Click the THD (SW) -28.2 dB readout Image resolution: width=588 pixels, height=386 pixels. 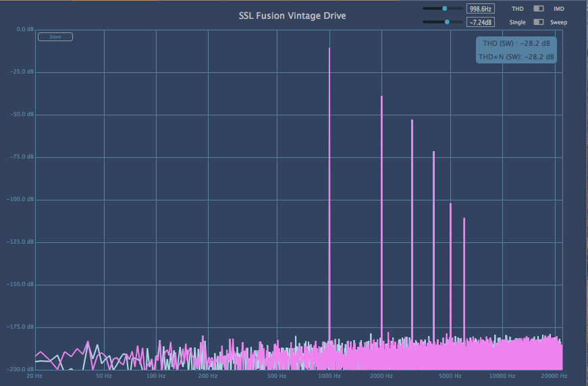516,43
